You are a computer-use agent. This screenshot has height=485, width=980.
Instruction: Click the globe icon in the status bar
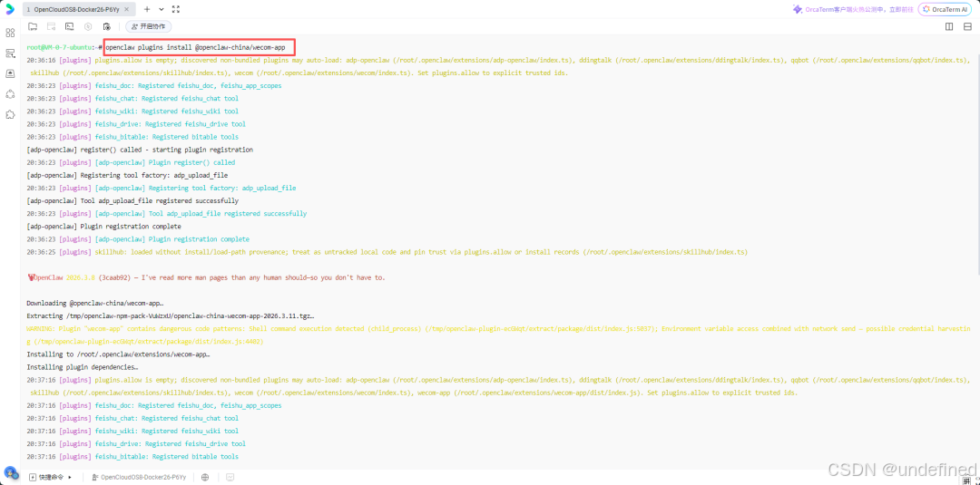point(205,477)
